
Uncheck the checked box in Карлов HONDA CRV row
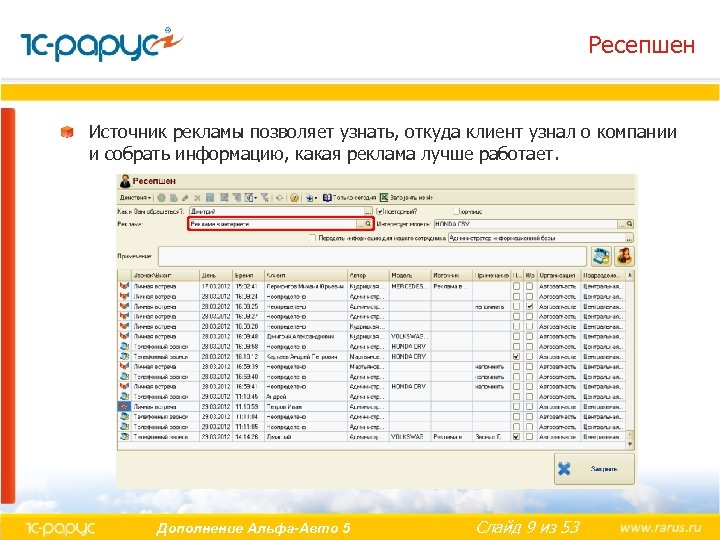pos(516,356)
